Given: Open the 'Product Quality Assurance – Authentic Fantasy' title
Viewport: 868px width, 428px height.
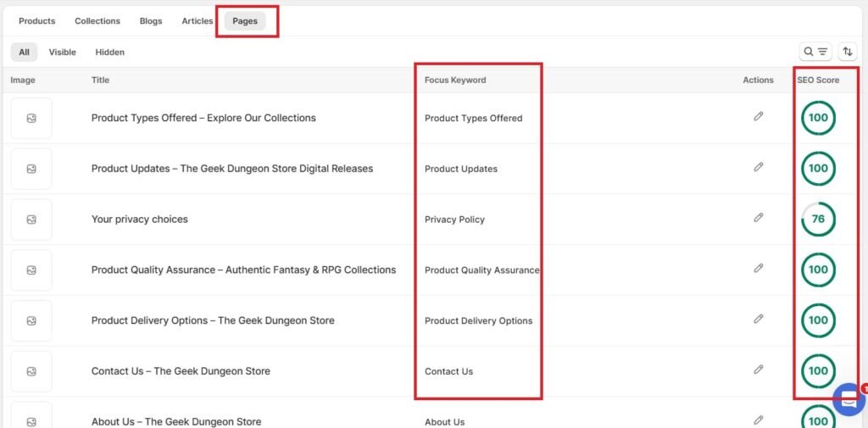Looking at the screenshot, I should 243,270.
